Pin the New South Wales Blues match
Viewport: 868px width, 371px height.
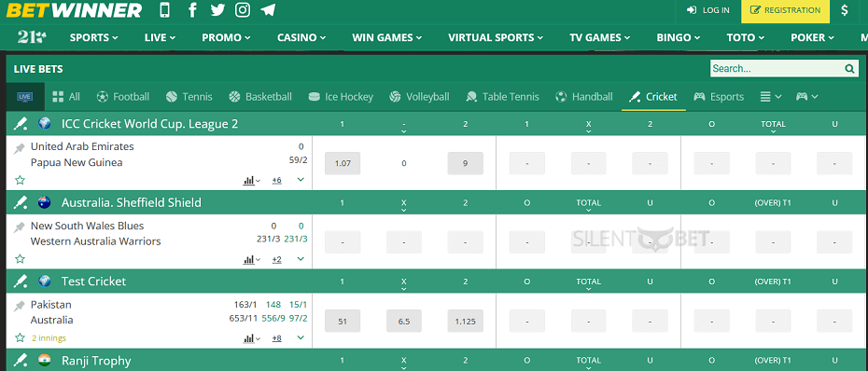(20, 227)
